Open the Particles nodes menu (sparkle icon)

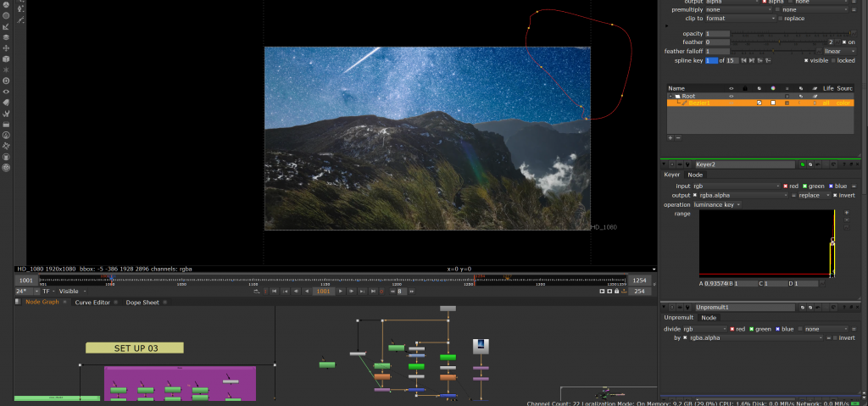6,70
